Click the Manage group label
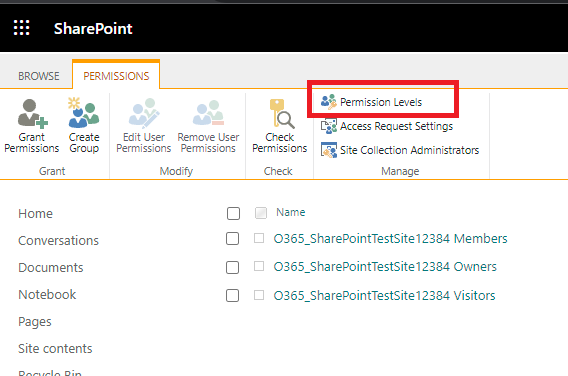This screenshot has height=376, width=568. pyautogui.click(x=400, y=171)
